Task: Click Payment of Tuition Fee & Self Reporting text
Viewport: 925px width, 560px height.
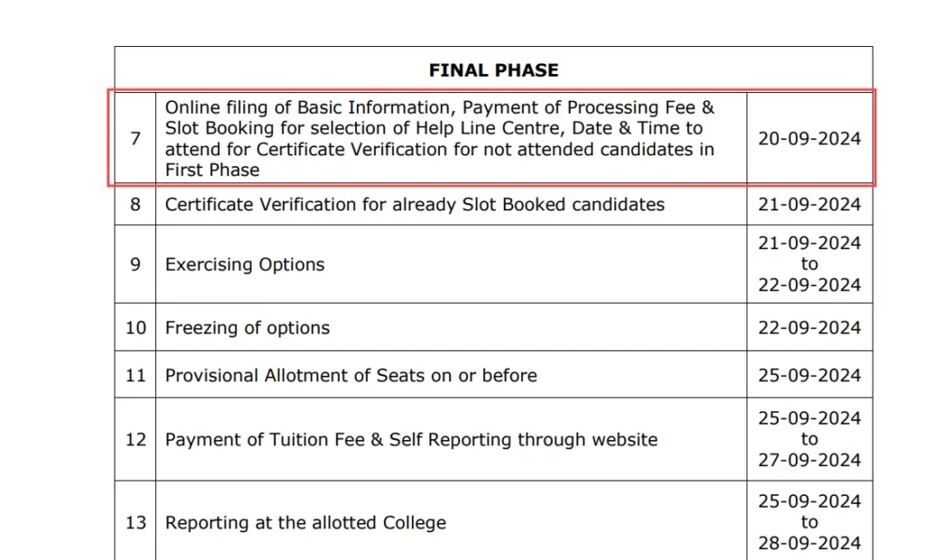Action: pyautogui.click(x=411, y=440)
